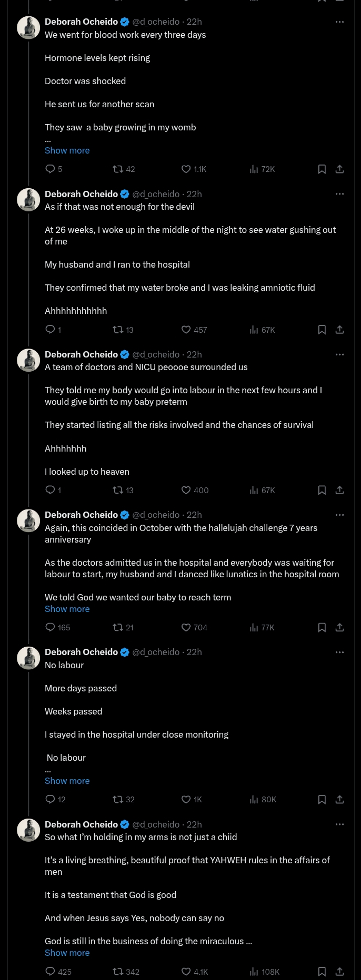Screen dimensions: 361x980
Task: Open more options menu on the NICU tweet
Action: click(x=339, y=354)
